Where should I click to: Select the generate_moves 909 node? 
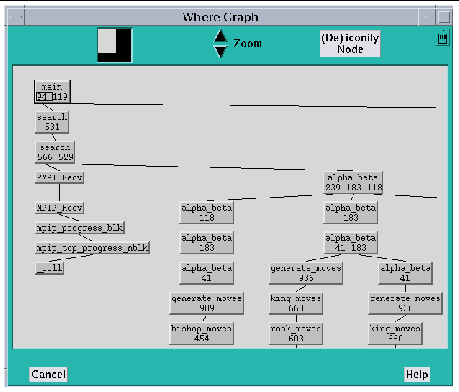206,303
